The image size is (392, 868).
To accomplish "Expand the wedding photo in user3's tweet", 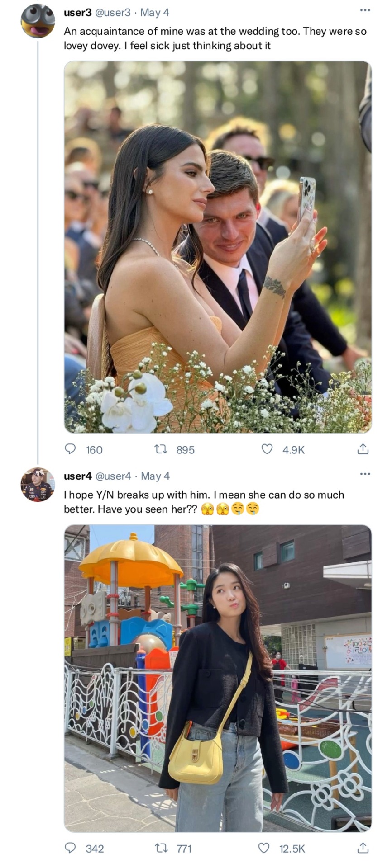I will click(x=218, y=247).
